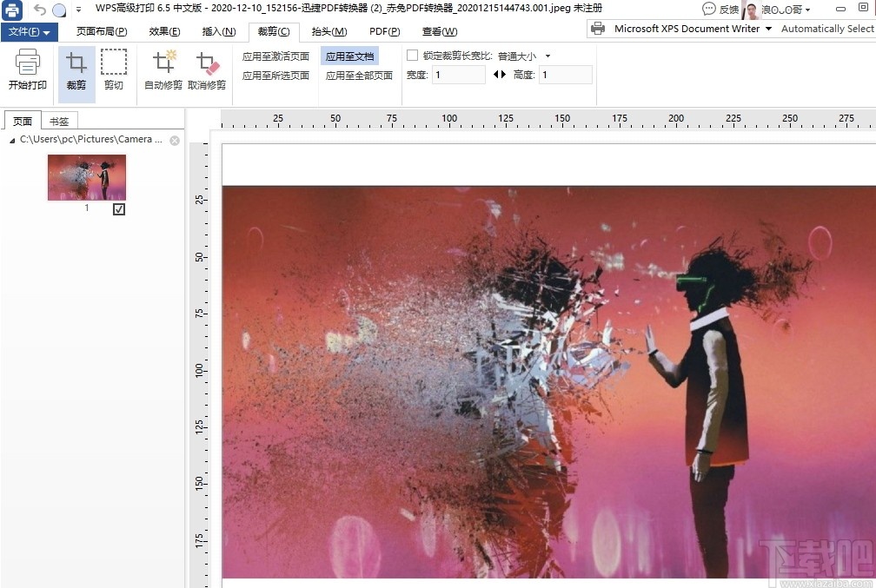Viewport: 876px width, 588px height.
Task: Switch to the PDF(P) ribbon tab
Action: (384, 31)
